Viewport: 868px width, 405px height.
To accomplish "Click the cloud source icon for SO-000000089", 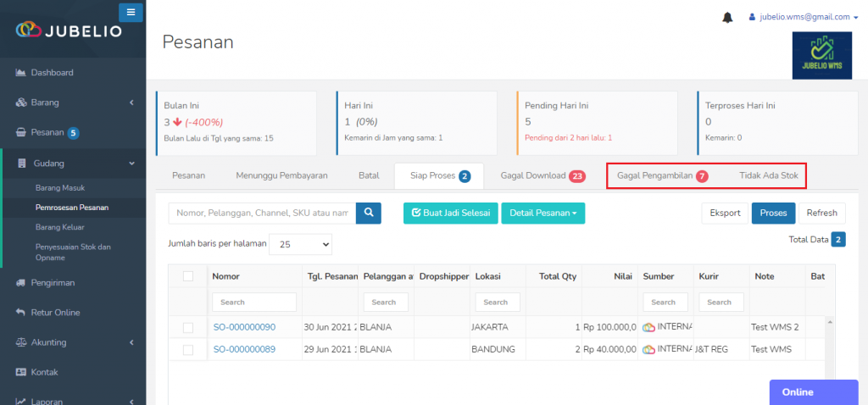I will [x=648, y=349].
